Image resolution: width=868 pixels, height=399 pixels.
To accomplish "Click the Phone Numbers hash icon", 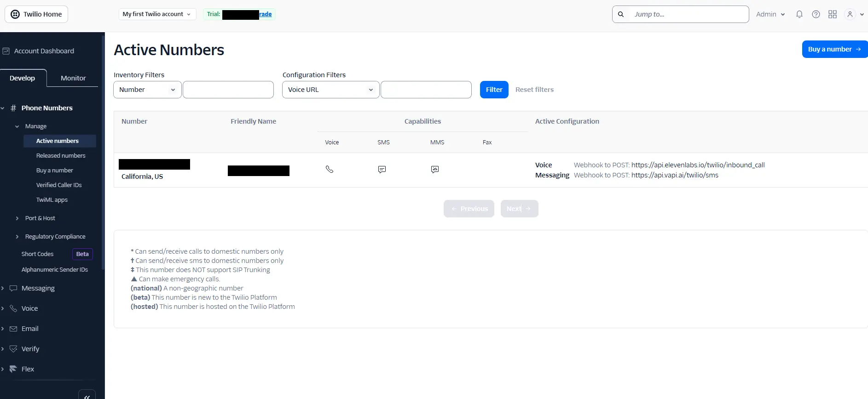I will pos(13,108).
